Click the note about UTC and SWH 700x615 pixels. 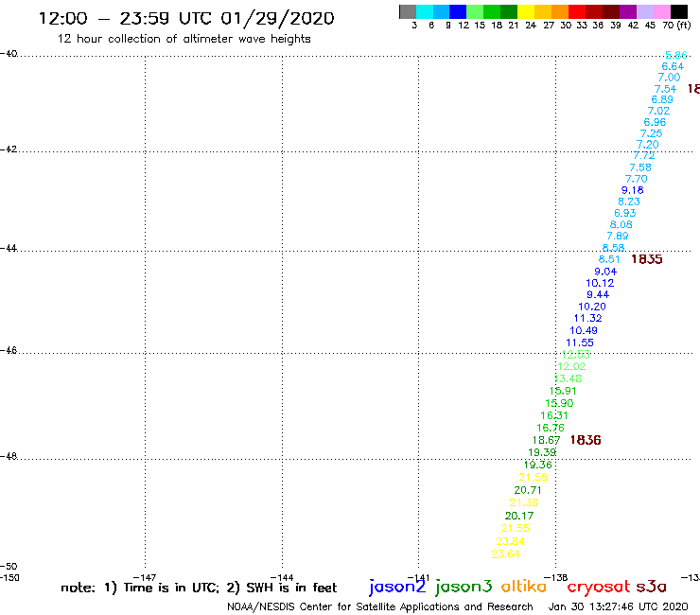(x=199, y=588)
